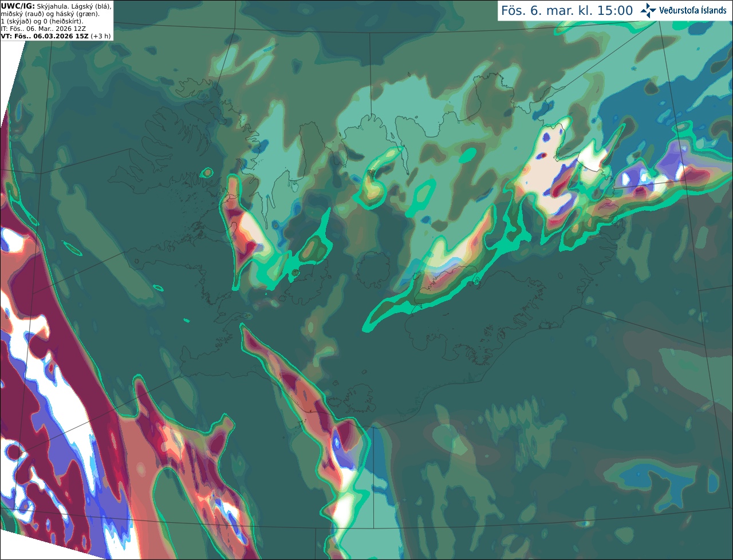Click the 'Veðurstofa Íslands' name text
Screen dimensions: 733x560
click(x=692, y=10)
